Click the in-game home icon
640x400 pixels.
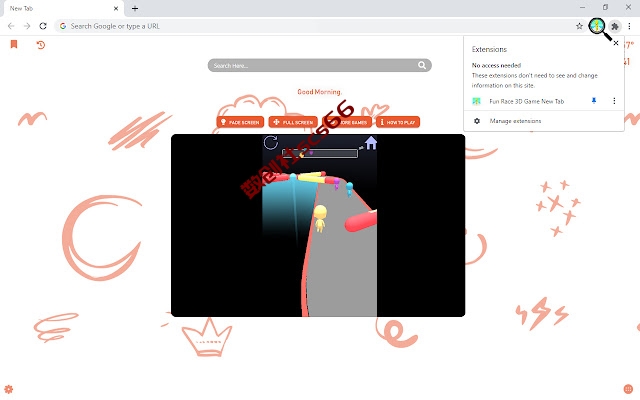click(x=371, y=143)
